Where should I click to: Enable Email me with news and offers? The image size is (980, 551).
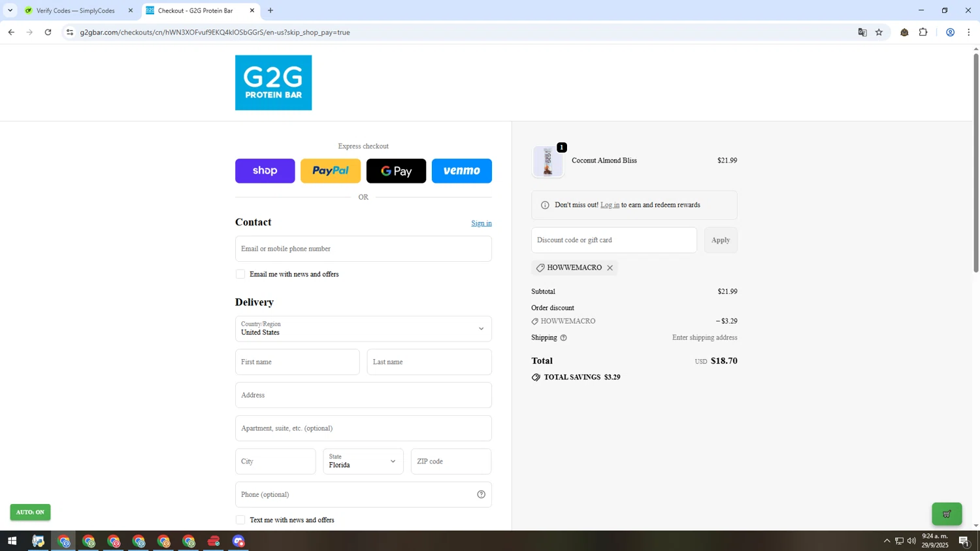(240, 274)
